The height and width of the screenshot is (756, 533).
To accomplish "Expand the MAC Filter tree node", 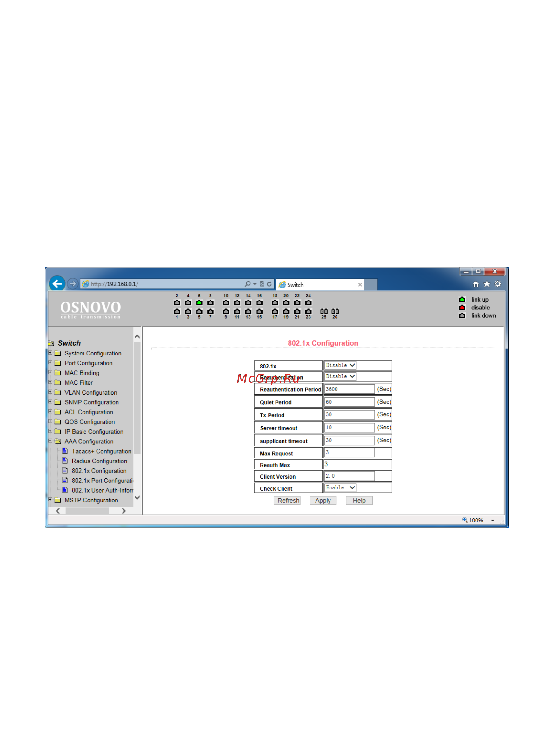I will (x=50, y=382).
